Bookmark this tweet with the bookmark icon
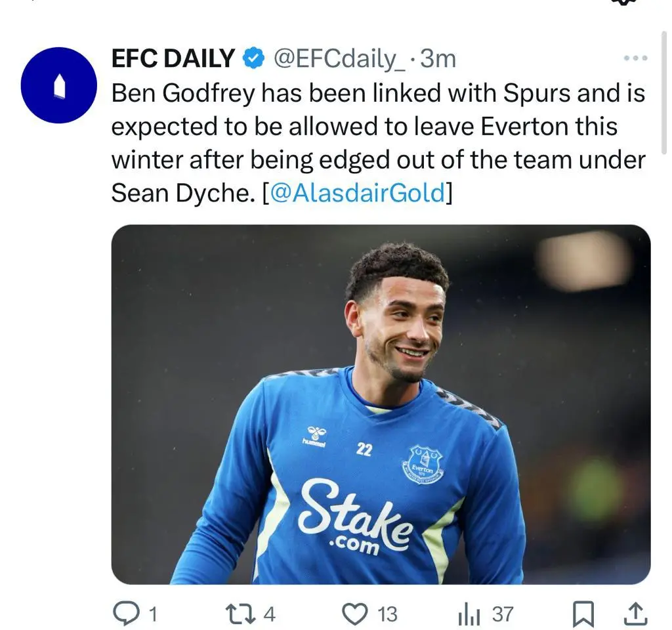Image resolution: width=672 pixels, height=630 pixels. point(583,614)
